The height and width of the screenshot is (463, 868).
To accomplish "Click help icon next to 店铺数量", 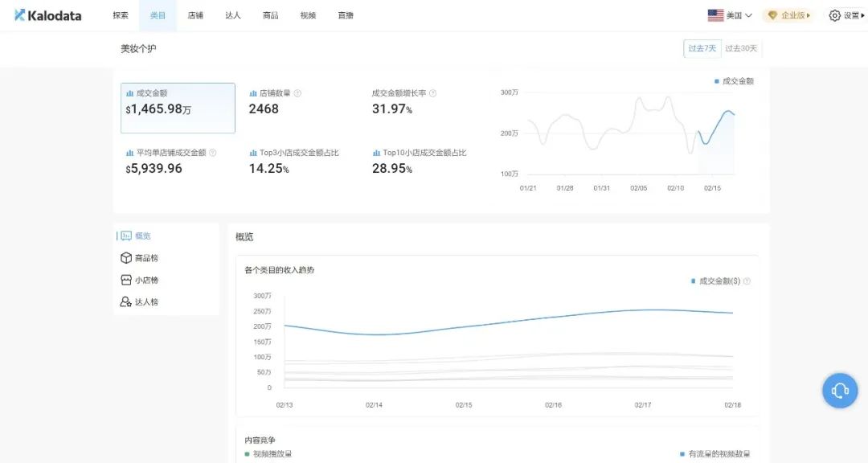I will point(297,93).
